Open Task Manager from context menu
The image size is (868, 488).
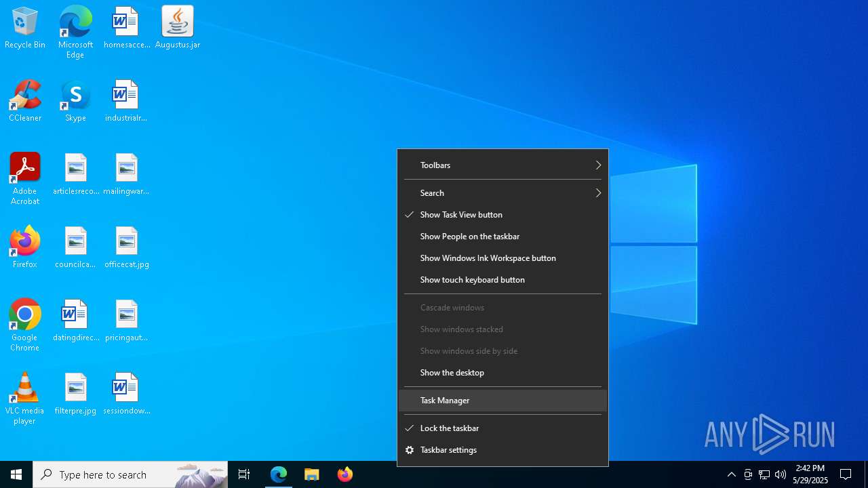502,401
